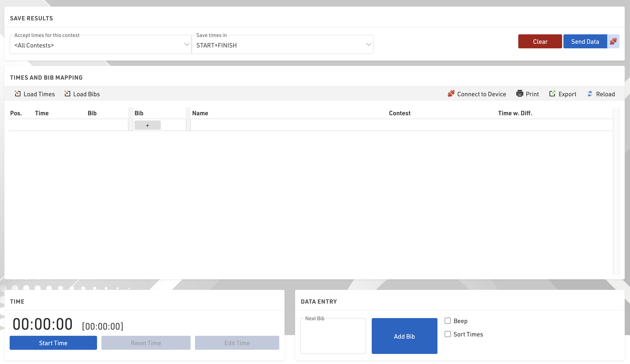
Task: Click the plug icon next to Send Data
Action: [x=613, y=41]
